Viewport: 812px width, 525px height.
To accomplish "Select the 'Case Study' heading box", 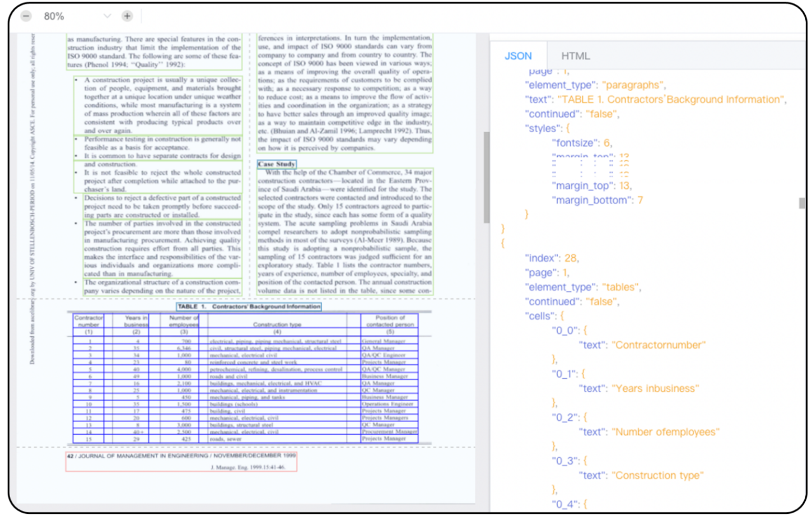I will tap(277, 164).
